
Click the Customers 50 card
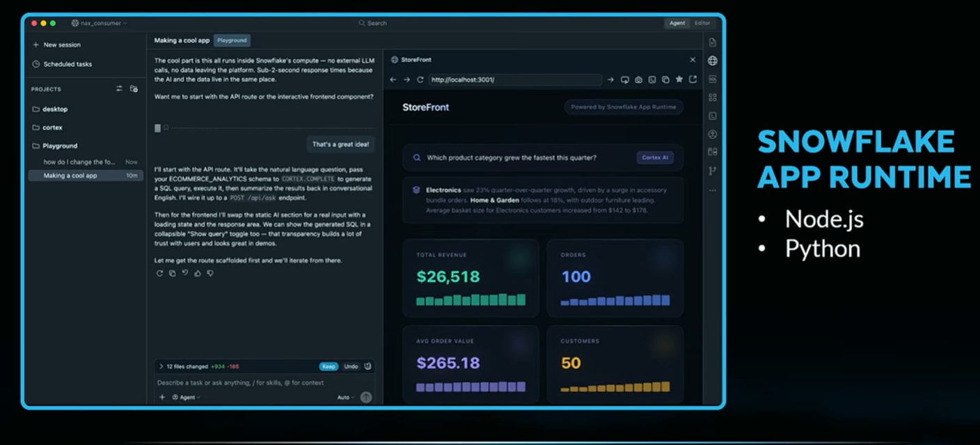click(615, 364)
